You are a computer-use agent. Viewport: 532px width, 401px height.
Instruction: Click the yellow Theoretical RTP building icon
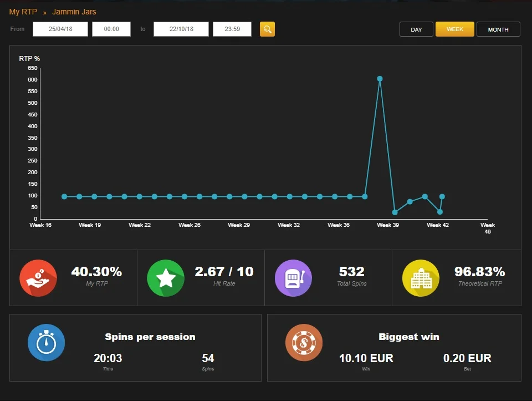[x=421, y=278]
